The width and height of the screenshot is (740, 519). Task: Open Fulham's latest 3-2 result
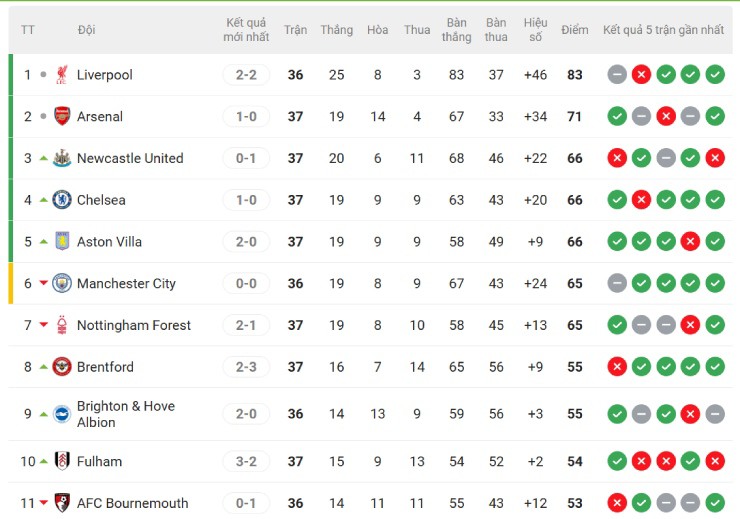tap(246, 461)
